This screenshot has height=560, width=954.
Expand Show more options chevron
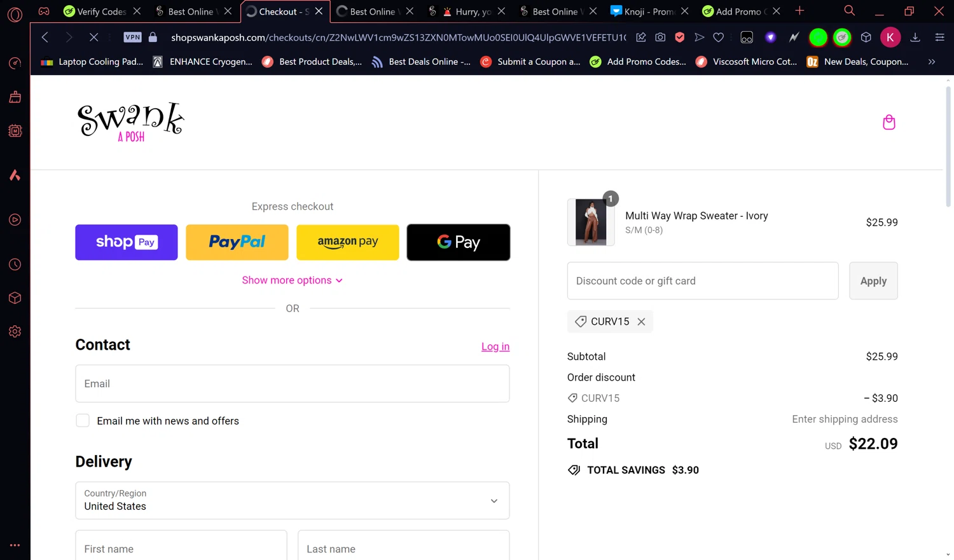click(339, 280)
